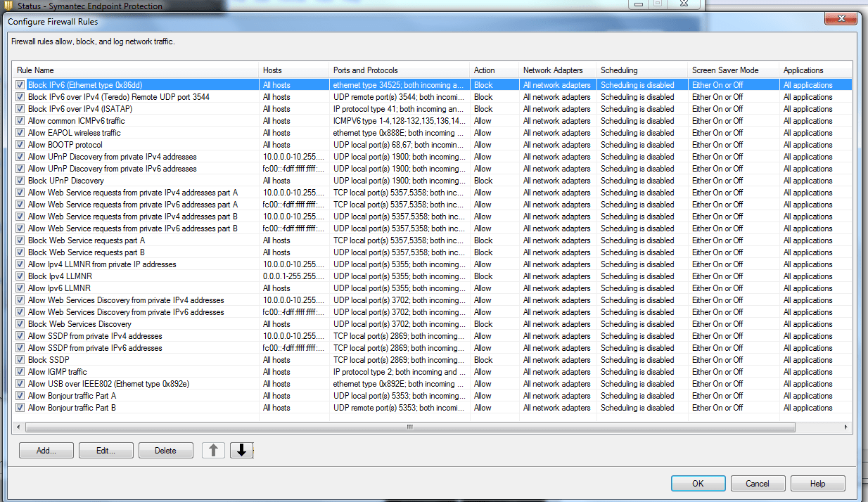Open Help for firewall rules
This screenshot has width=868, height=502.
coord(817,483)
